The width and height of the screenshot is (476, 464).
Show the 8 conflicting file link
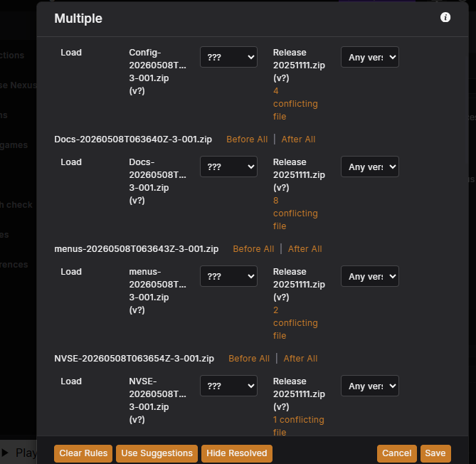295,213
